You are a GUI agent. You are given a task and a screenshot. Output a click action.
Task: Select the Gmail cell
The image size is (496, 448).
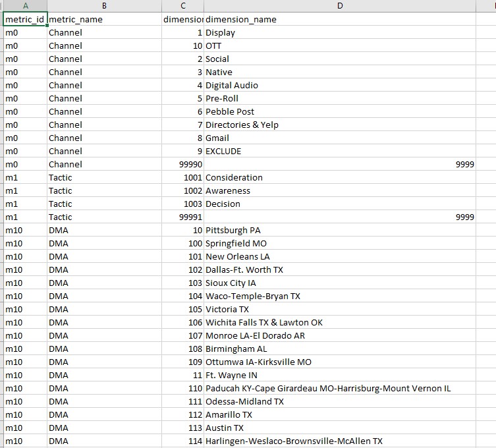pyautogui.click(x=340, y=138)
